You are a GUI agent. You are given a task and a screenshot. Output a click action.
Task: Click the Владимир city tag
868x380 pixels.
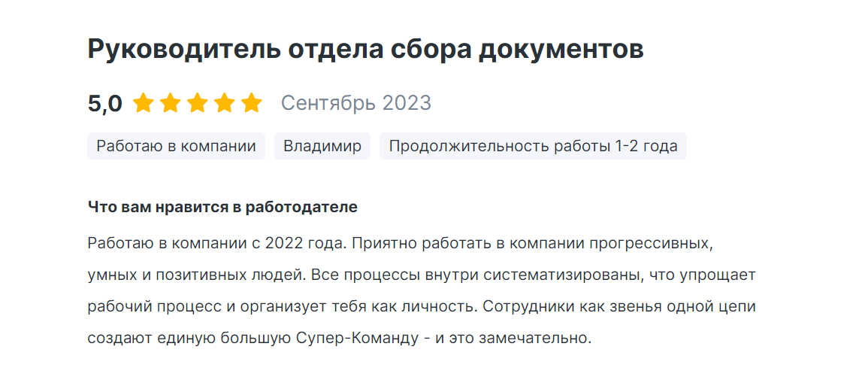tap(322, 146)
